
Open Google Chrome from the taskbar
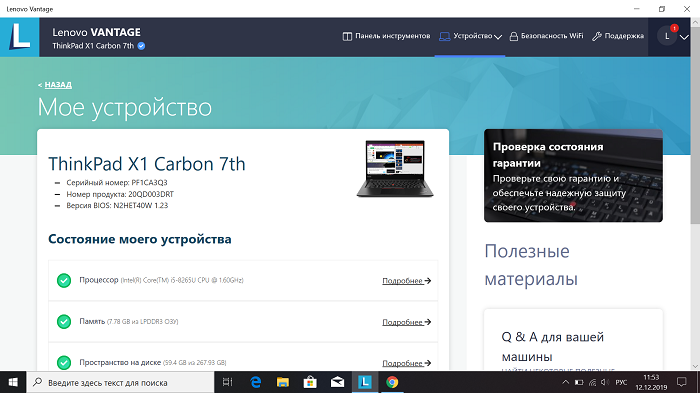point(392,382)
